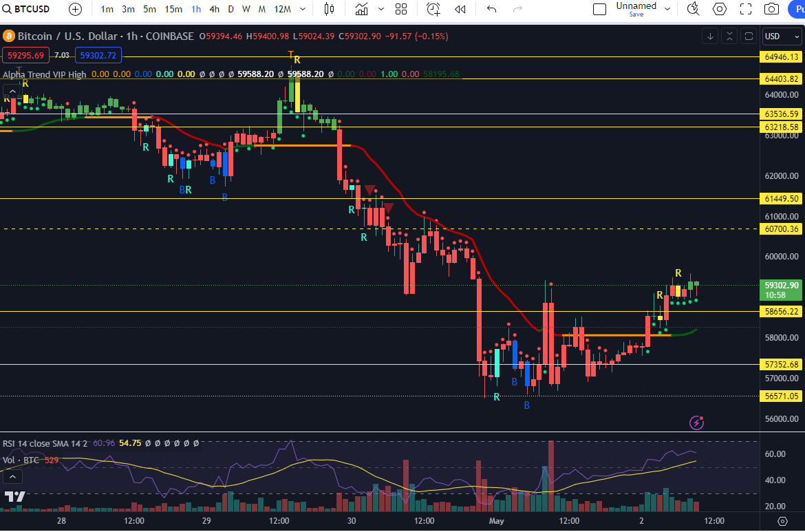Click the 57352.68 price level label
805x532 pixels.
click(x=782, y=365)
